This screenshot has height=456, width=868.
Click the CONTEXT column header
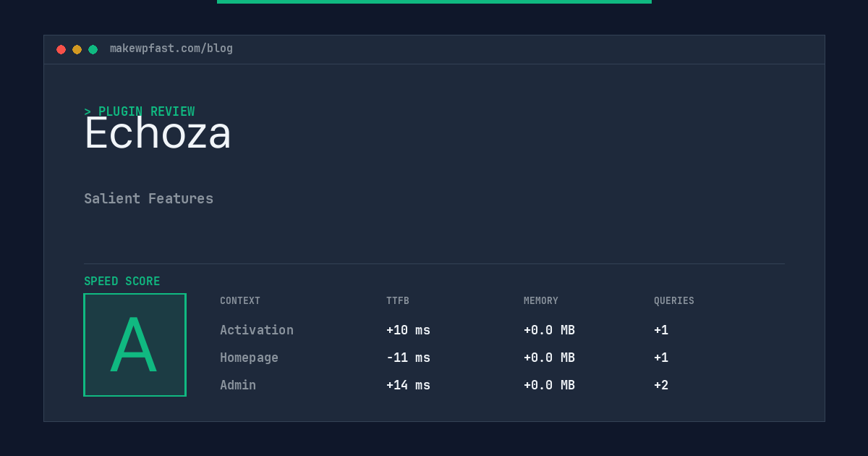pos(240,301)
